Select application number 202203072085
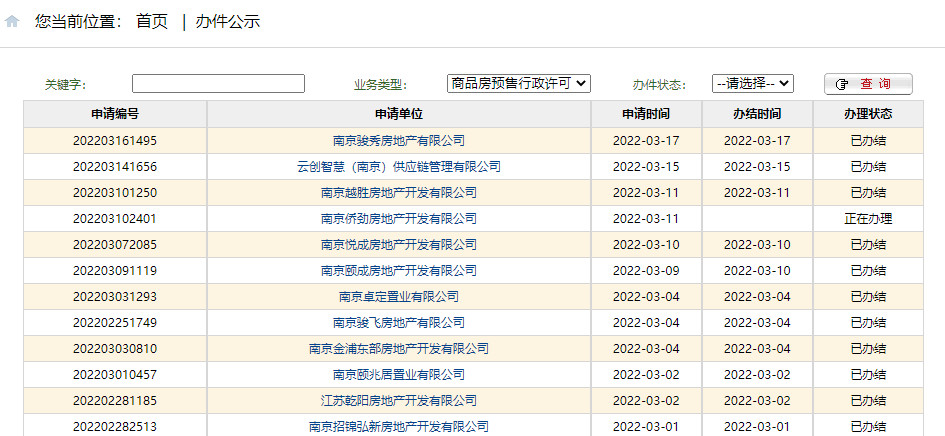The image size is (945, 436). 115,245
